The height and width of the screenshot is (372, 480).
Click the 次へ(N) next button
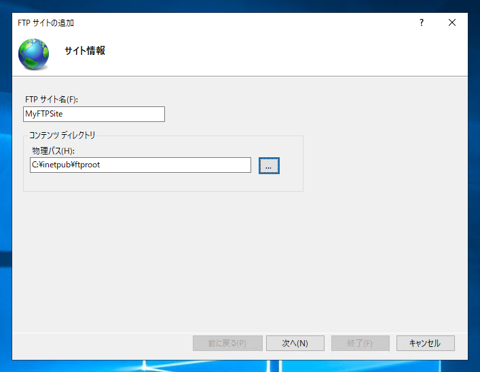[295, 343]
